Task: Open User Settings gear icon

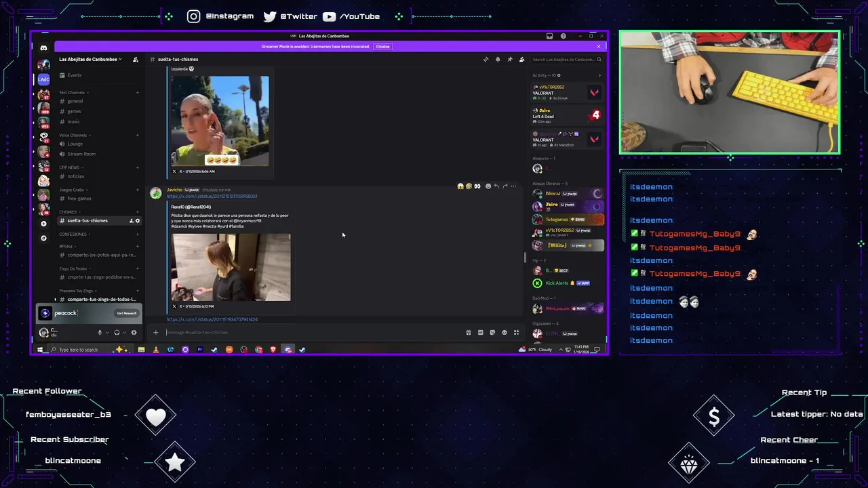Action: point(134,332)
